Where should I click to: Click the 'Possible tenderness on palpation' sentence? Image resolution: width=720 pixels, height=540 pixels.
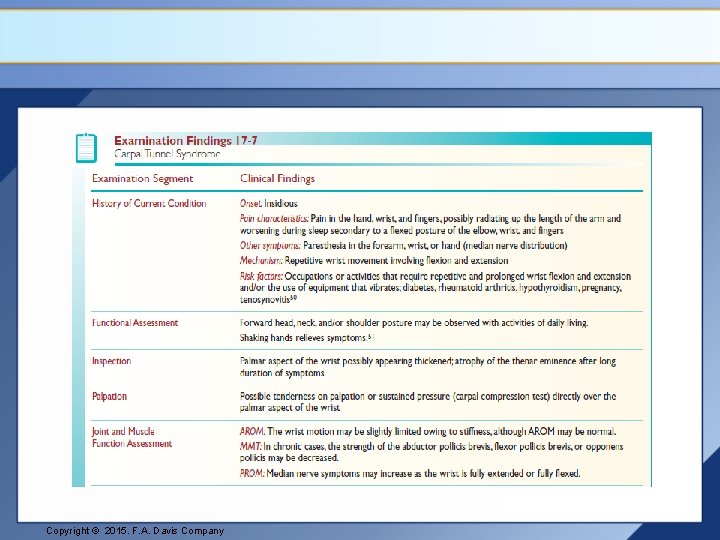click(x=428, y=402)
